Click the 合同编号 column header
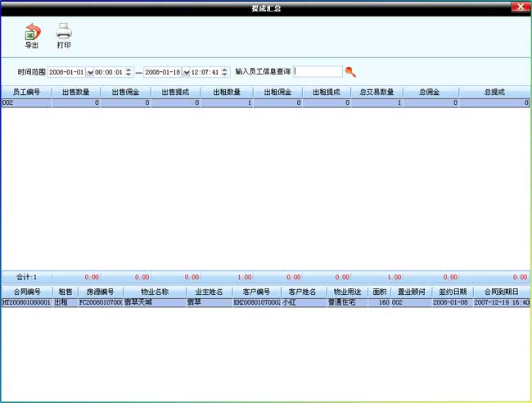The height and width of the screenshot is (403, 532). pyautogui.click(x=26, y=292)
